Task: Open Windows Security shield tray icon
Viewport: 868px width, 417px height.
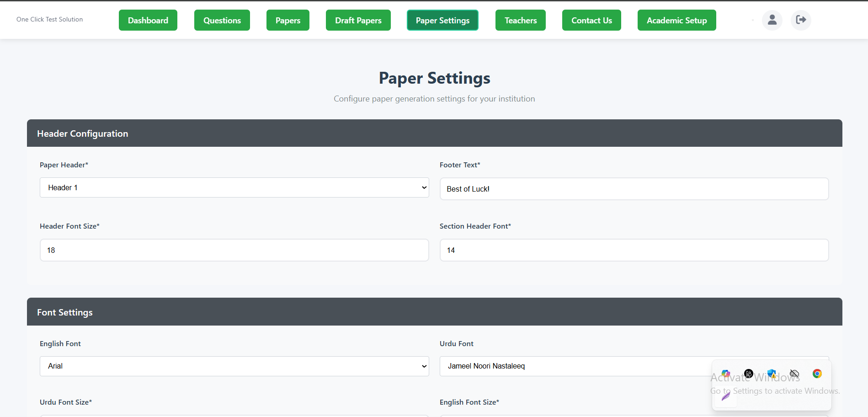Action: click(x=772, y=374)
